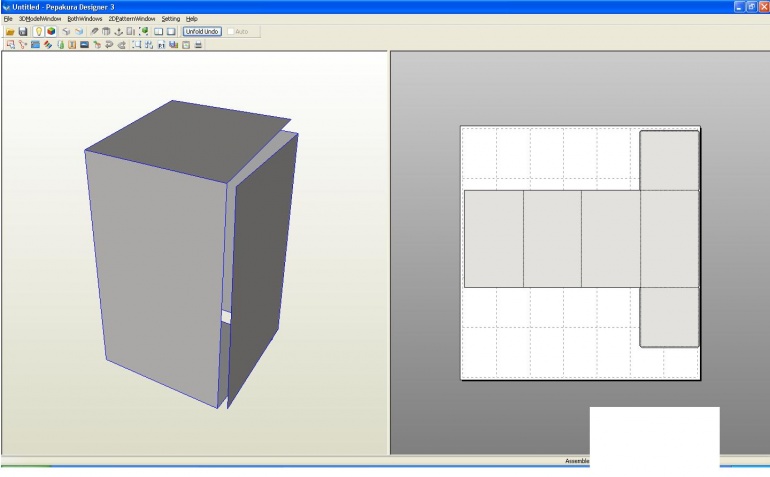Click the dashed selection rectangle icon
The image size is (770, 477).
[x=137, y=45]
